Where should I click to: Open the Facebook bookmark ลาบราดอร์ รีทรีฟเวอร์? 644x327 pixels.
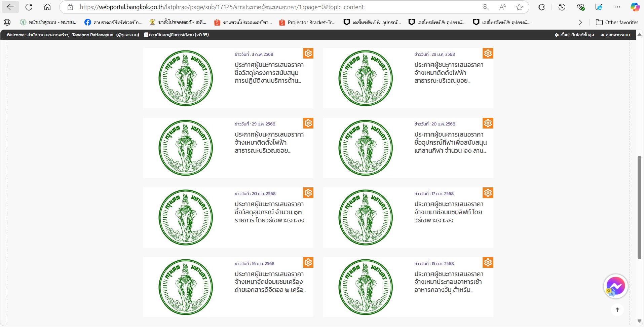pyautogui.click(x=114, y=22)
